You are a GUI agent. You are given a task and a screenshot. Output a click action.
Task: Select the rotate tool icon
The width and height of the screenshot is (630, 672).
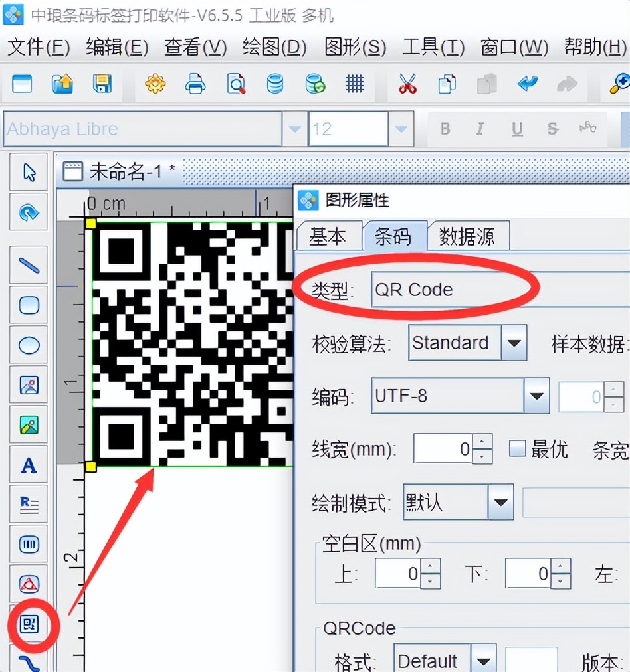point(29,212)
